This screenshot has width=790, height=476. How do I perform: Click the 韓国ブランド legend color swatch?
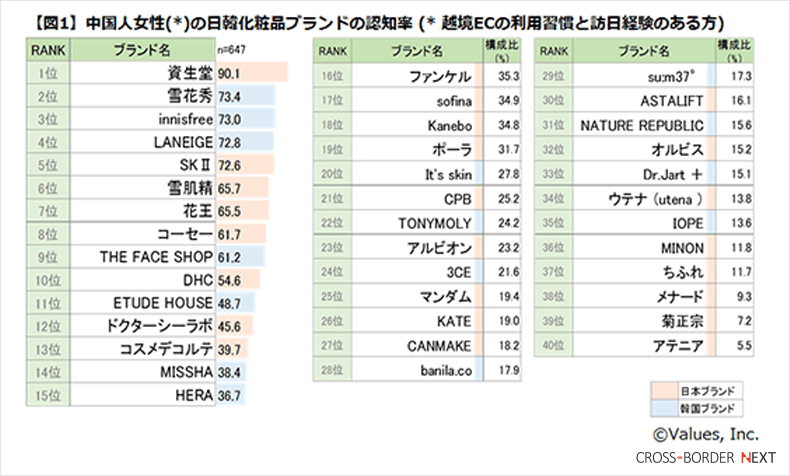coord(664,408)
